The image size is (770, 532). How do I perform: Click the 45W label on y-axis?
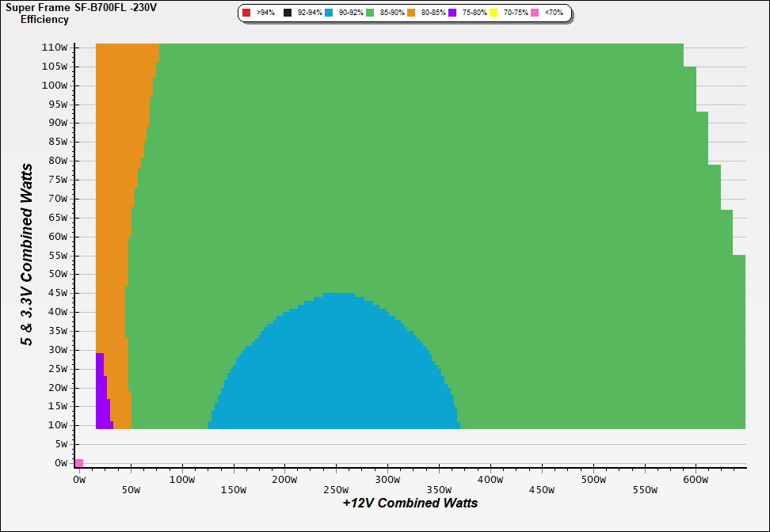56,293
